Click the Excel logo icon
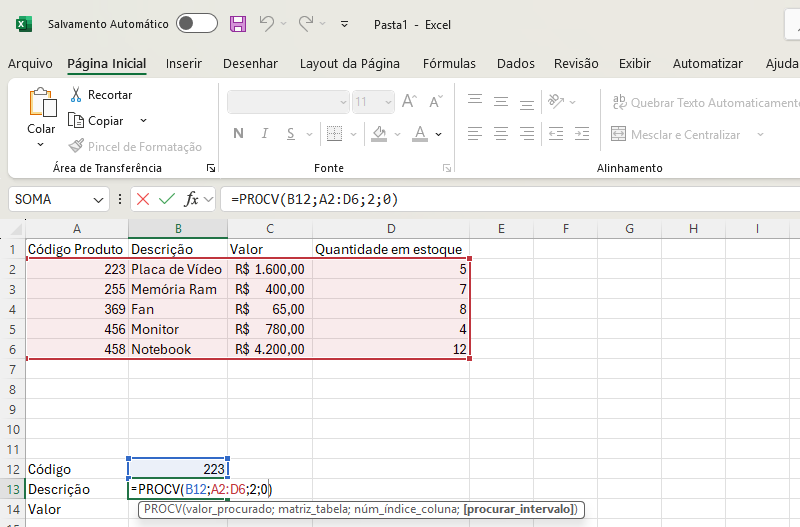Screen dimensions: 800x527 pos(24,24)
